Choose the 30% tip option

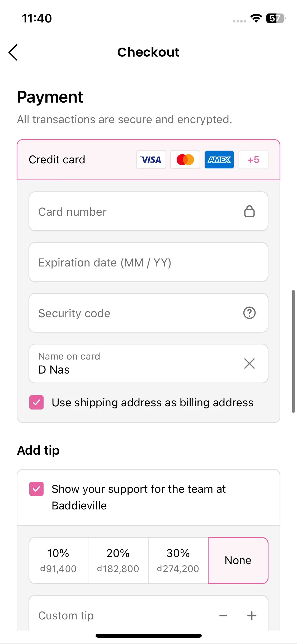178,560
